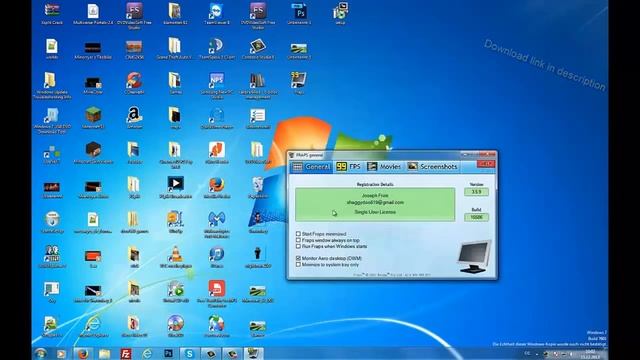Image resolution: width=640 pixels, height=360 pixels.
Task: Open File Explorer folder on taskbar
Action: (x=104, y=353)
